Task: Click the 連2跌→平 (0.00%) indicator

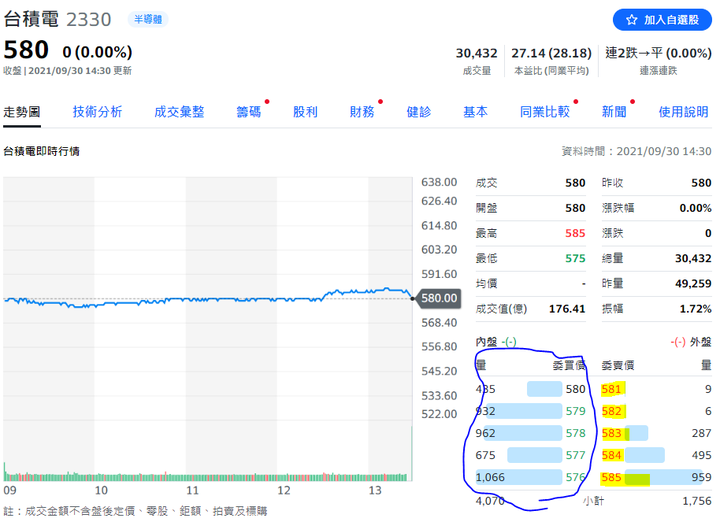Action: [658, 53]
